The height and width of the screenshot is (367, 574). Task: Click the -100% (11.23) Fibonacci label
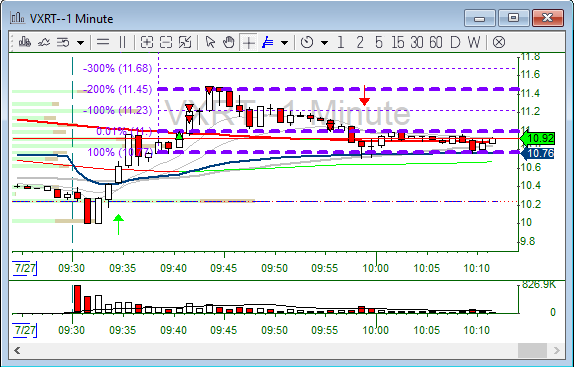pyautogui.click(x=118, y=110)
